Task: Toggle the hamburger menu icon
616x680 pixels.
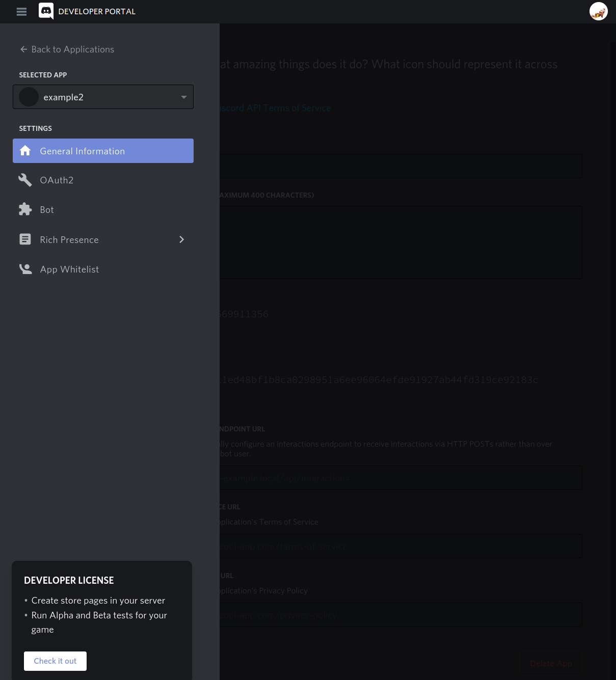Action: (21, 12)
